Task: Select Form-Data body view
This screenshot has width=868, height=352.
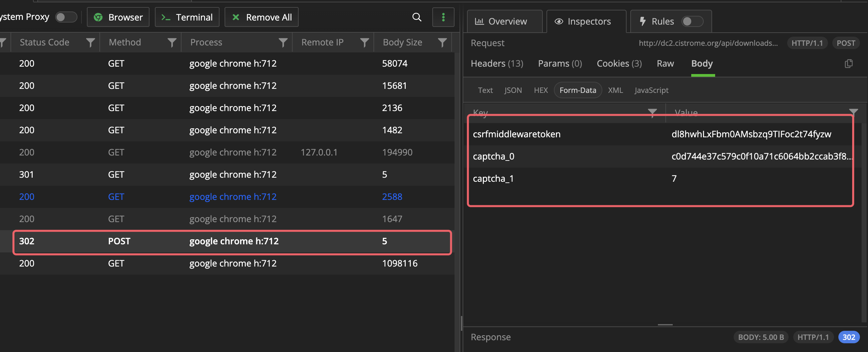Action: point(577,90)
